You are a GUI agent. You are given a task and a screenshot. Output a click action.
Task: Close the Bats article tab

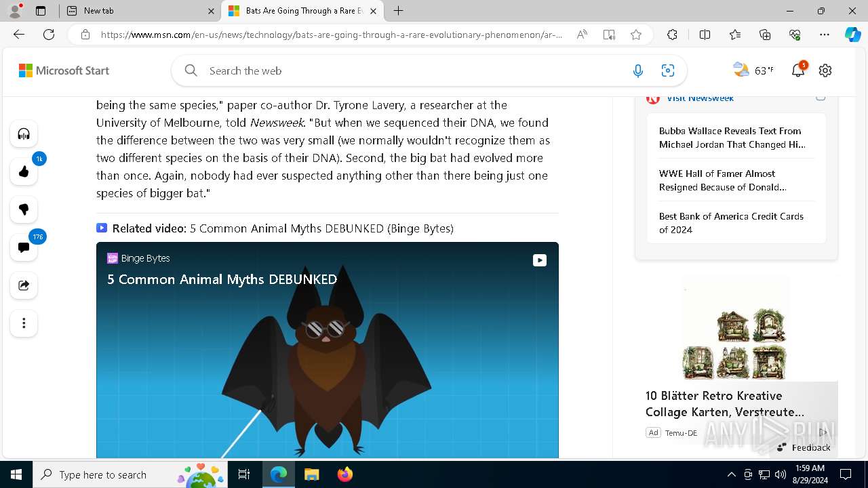(373, 11)
